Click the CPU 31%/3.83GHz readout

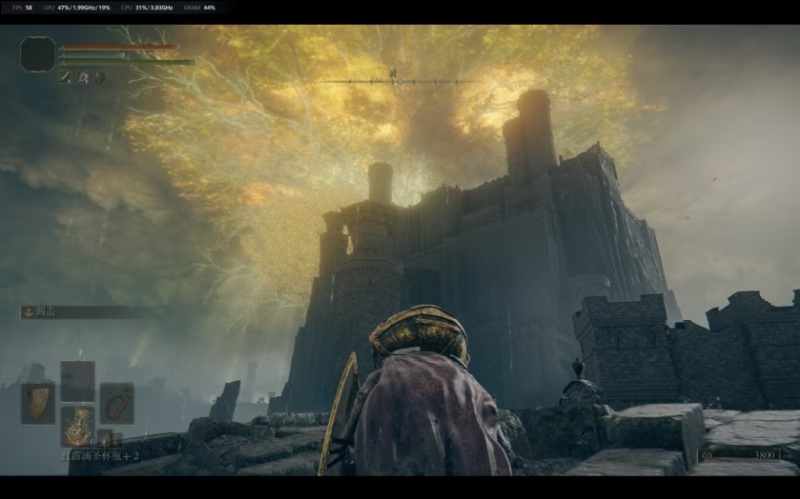point(147,8)
